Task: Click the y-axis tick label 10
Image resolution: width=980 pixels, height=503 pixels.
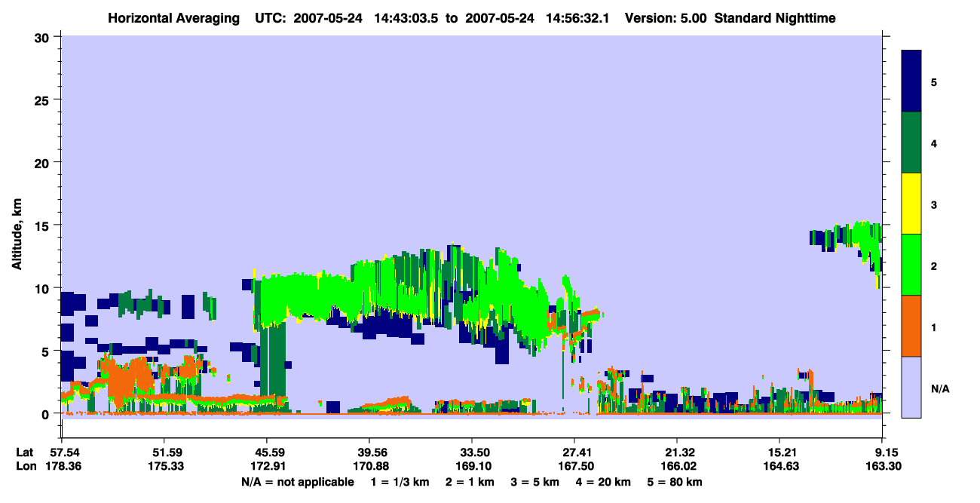Action: [x=44, y=288]
